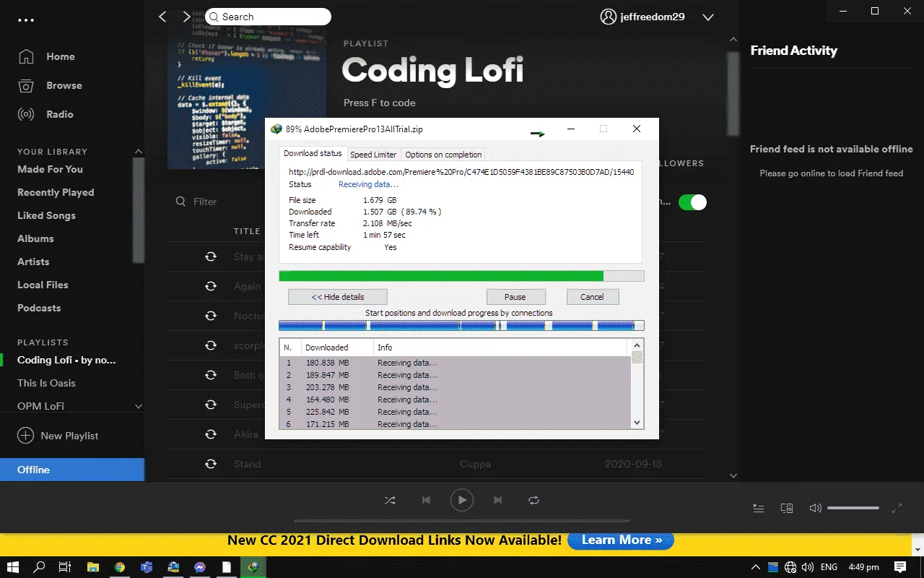Click Learn More on the ad banner

click(622, 540)
